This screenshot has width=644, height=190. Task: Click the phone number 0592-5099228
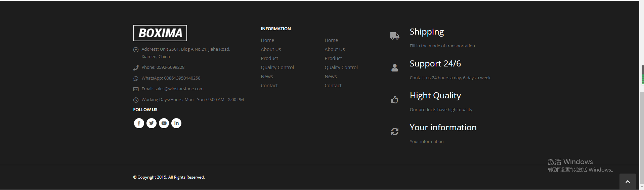(x=170, y=67)
